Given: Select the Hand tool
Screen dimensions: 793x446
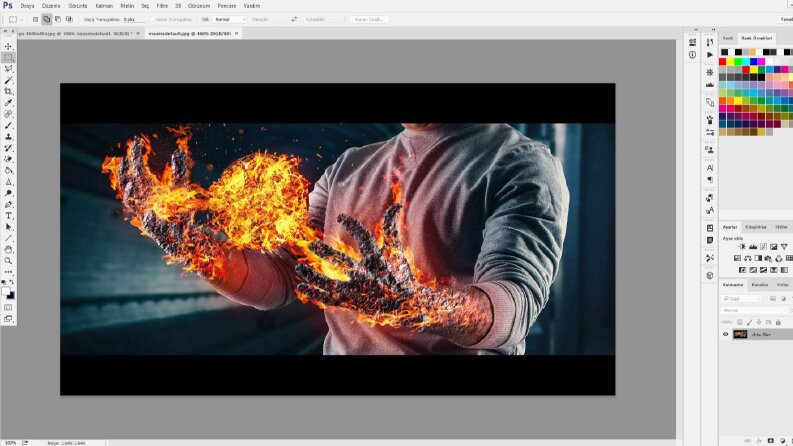Looking at the screenshot, I should click(x=8, y=250).
